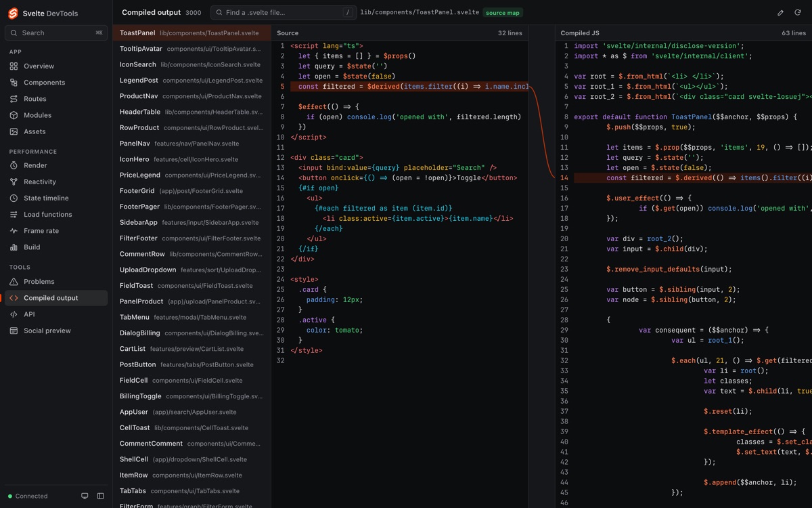The width and height of the screenshot is (812, 508).
Task: Select ShellCell component file
Action: (x=191, y=459)
